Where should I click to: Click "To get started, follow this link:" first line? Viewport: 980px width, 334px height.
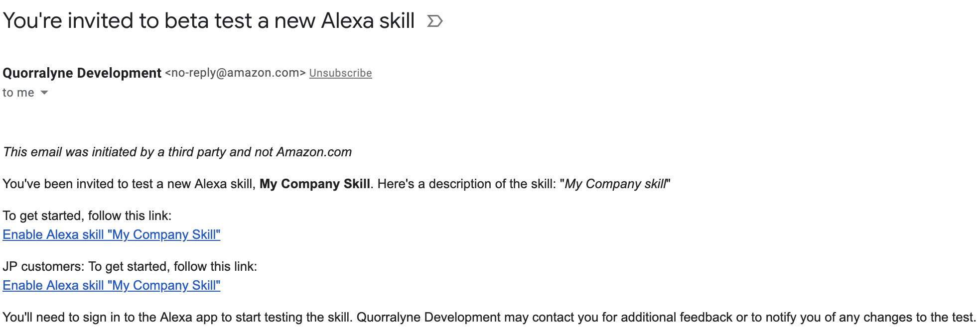[87, 216]
